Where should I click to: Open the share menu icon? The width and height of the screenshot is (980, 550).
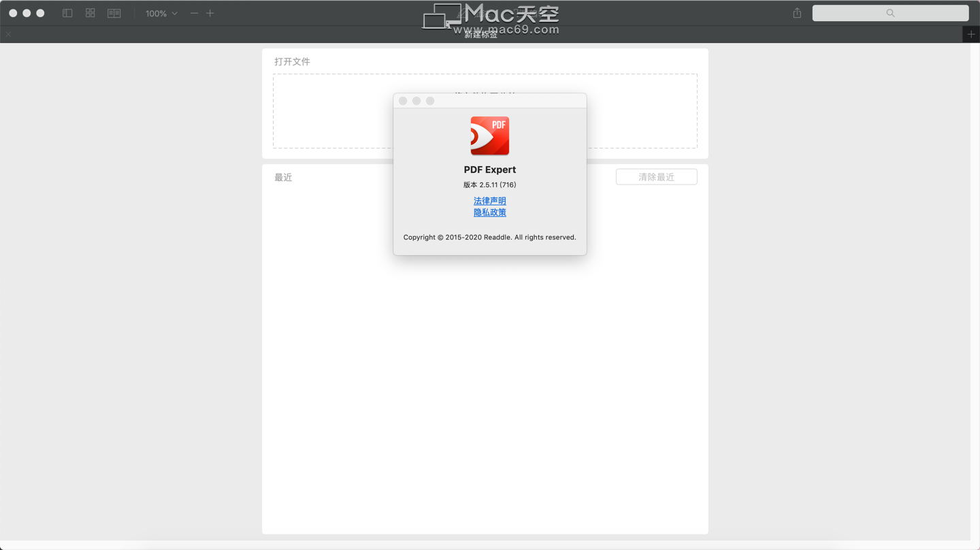coord(797,13)
